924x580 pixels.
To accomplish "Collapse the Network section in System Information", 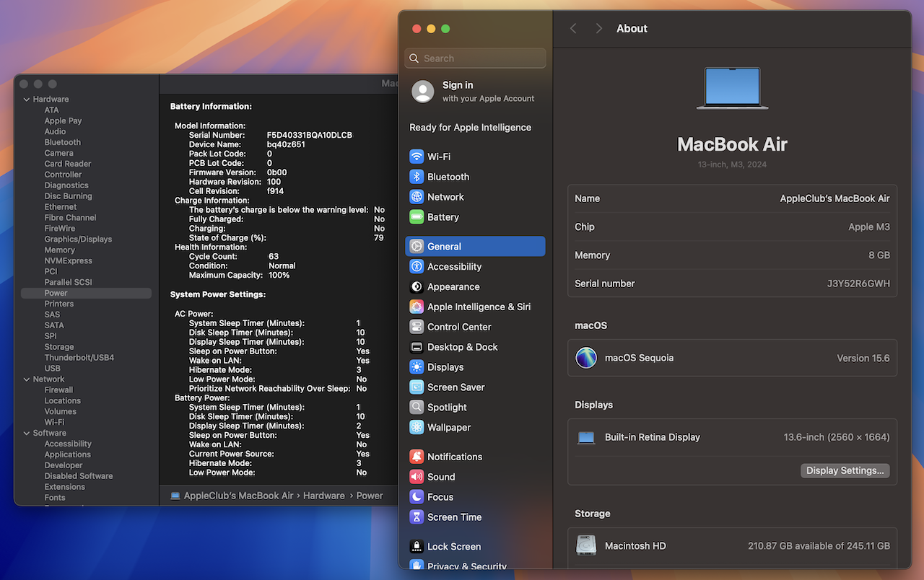I will tap(27, 379).
